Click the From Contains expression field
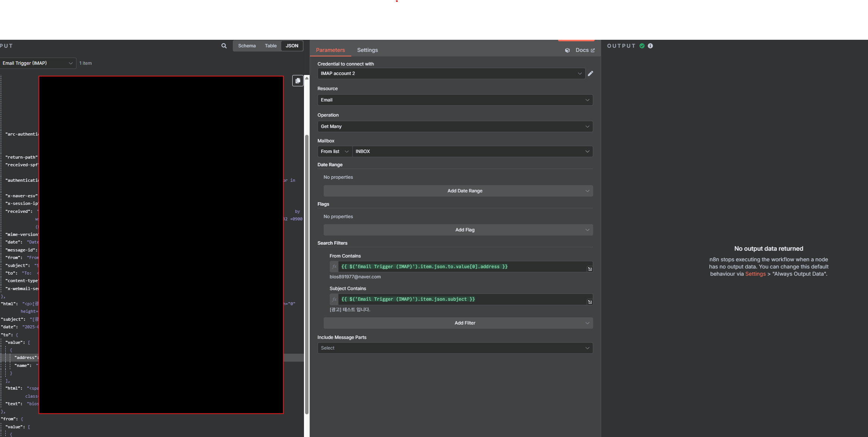The width and height of the screenshot is (868, 437). coord(462,267)
